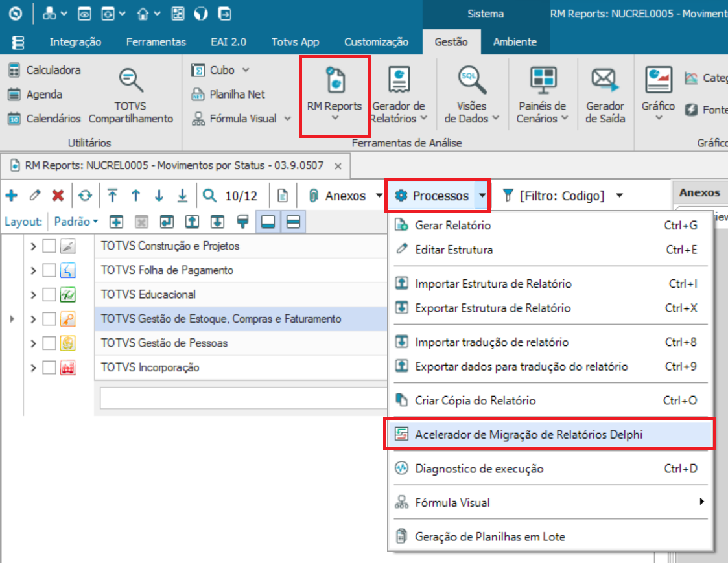The height and width of the screenshot is (569, 728).
Task: Expand the TOTVS Educacional row
Action: pyautogui.click(x=33, y=295)
